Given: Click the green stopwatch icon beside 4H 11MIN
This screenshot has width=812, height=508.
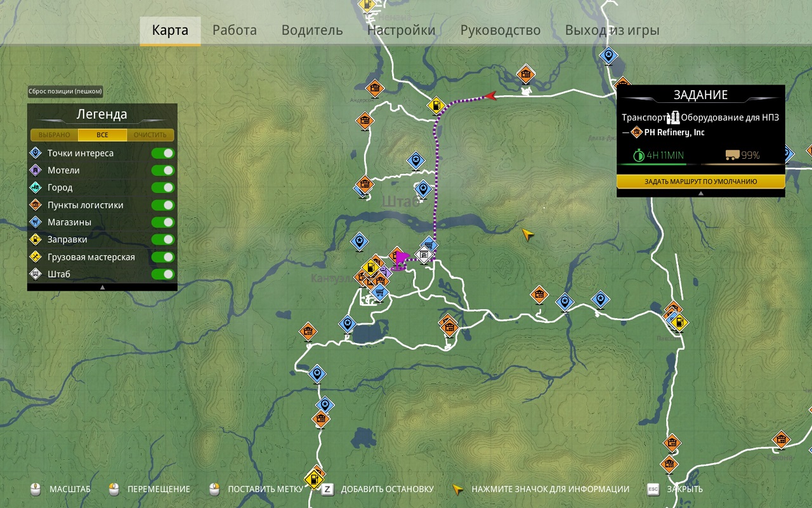Looking at the screenshot, I should point(639,155).
